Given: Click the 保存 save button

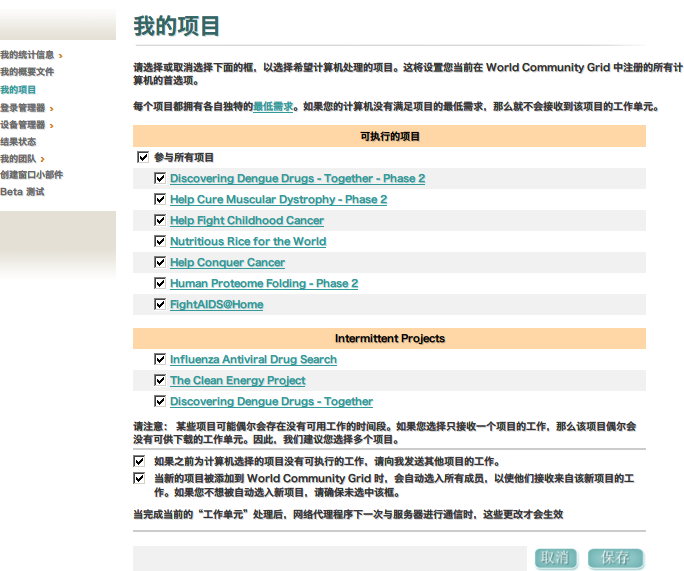Looking at the screenshot, I should click(x=616, y=557).
